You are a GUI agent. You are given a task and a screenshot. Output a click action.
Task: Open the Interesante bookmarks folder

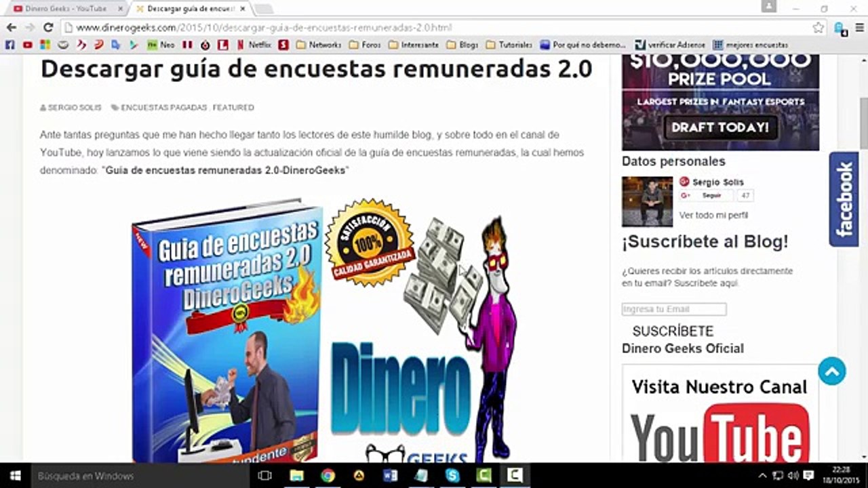[414, 45]
